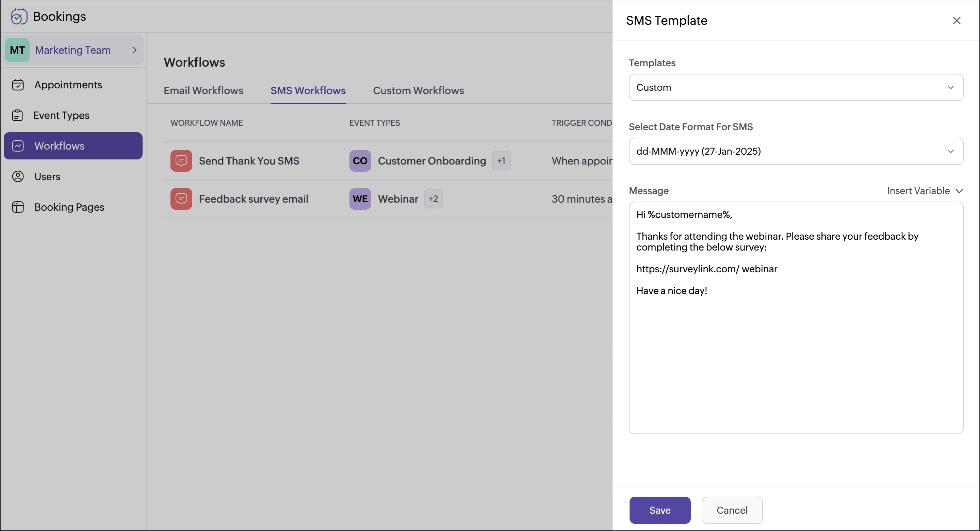Viewport: 980px width, 531px height.
Task: Close the SMS Template panel
Action: [957, 20]
